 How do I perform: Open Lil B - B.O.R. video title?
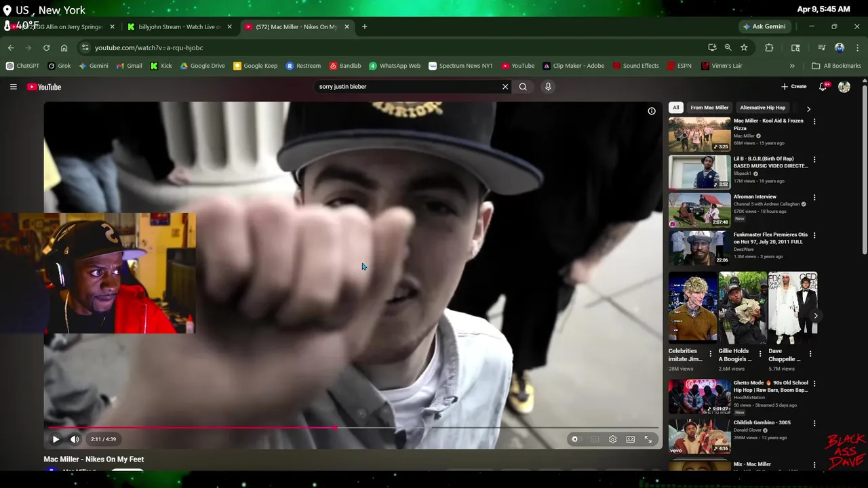(770, 162)
